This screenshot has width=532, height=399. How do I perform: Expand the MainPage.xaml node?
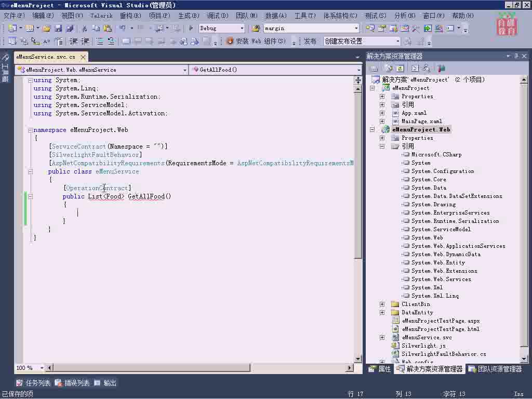coord(382,121)
